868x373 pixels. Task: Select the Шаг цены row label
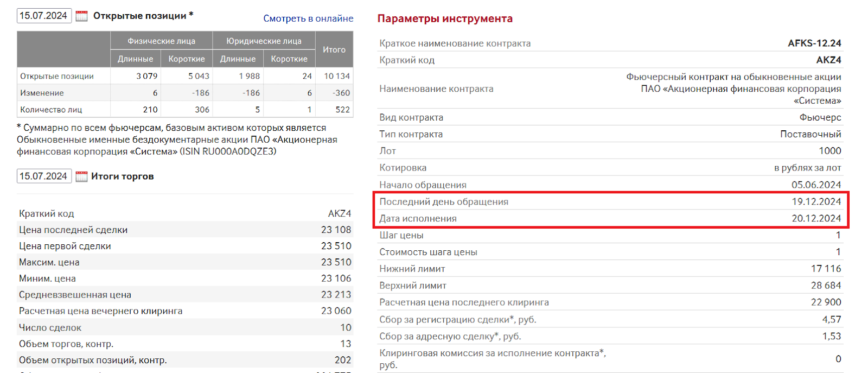pyautogui.click(x=401, y=235)
